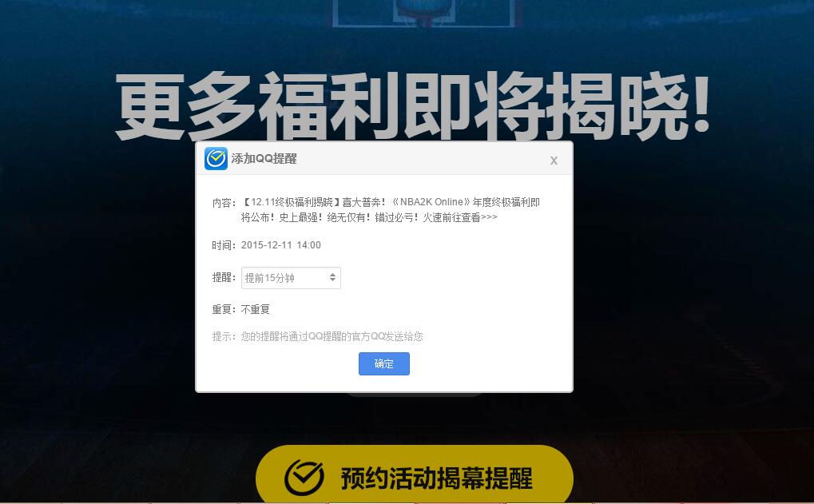Confirm with the blue 确定 button
814x504 pixels.
pyautogui.click(x=384, y=364)
